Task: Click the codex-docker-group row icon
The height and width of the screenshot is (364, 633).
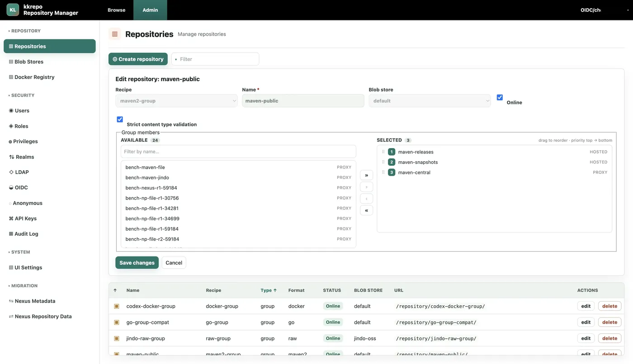Action: click(117, 306)
